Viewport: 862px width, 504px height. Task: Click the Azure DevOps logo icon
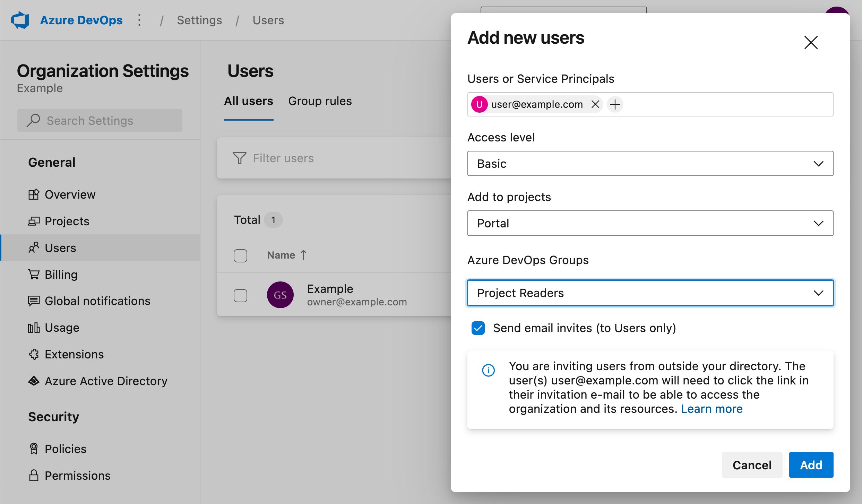(20, 20)
